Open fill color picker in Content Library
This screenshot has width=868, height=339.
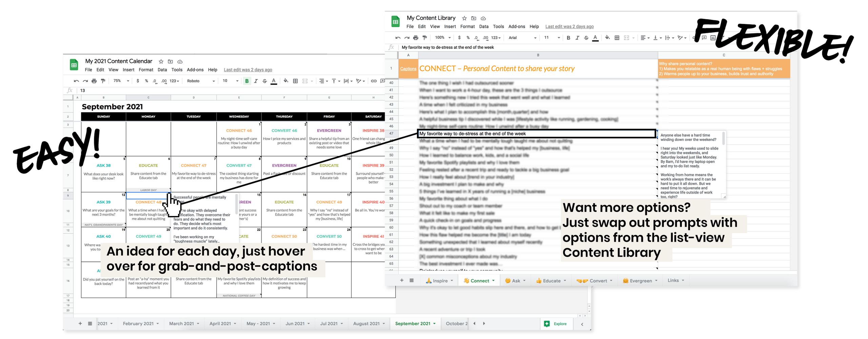pos(608,38)
